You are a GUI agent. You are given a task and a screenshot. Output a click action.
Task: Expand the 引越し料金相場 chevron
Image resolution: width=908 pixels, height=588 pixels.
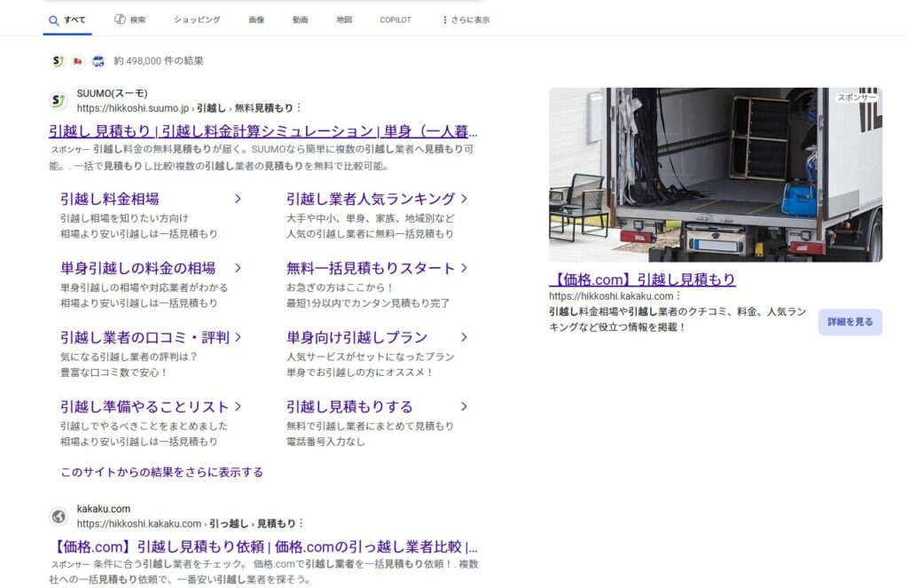(238, 199)
